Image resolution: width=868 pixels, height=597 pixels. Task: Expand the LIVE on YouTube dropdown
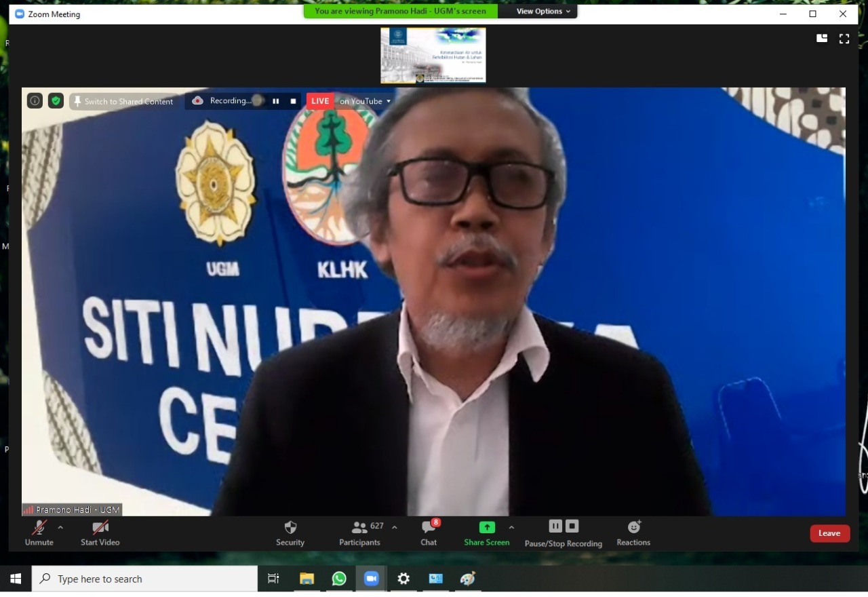point(389,101)
